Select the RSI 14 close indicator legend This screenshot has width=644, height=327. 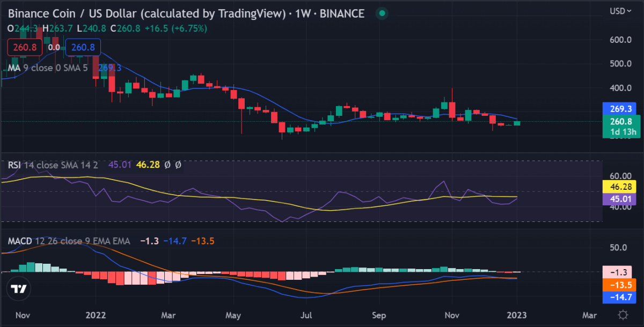tap(53, 165)
